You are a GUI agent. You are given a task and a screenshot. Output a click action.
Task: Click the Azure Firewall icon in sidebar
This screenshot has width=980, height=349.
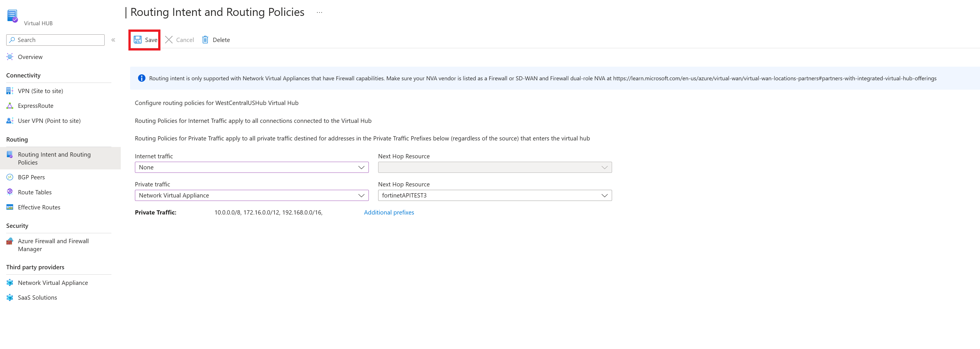click(10, 241)
